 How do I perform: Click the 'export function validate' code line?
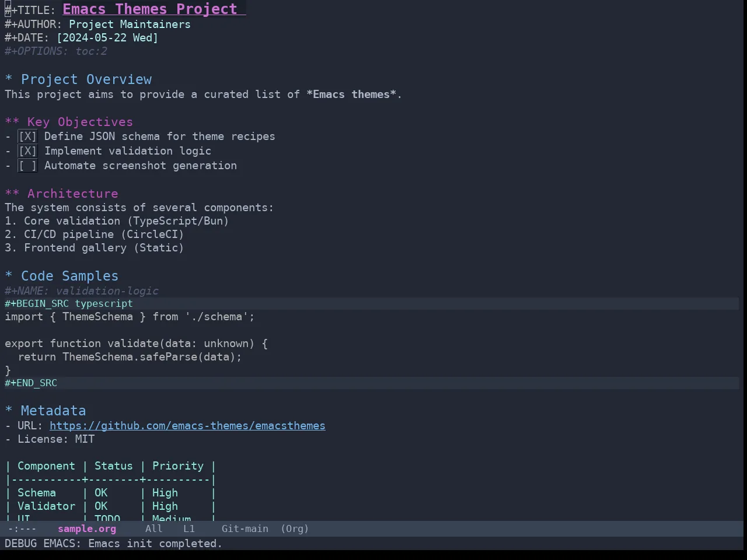[x=136, y=344]
